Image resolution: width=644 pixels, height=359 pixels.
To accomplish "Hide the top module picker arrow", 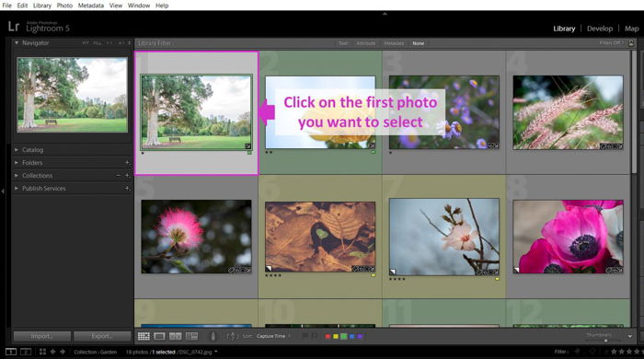I will (385, 14).
